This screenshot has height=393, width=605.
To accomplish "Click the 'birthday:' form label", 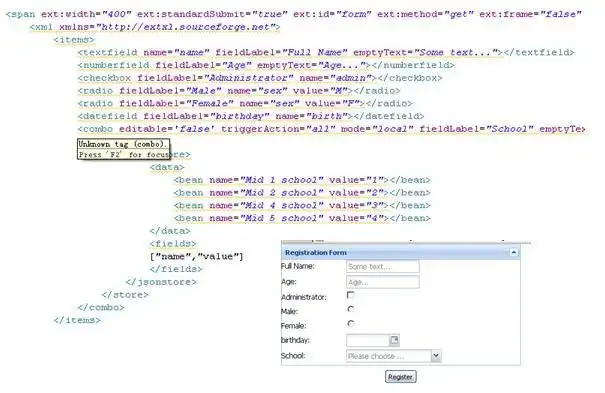I will tap(296, 340).
